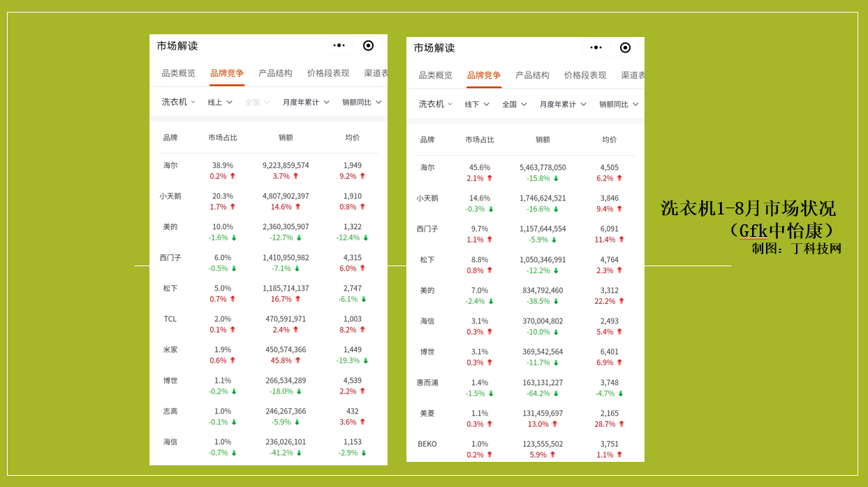Select 海信 brand row in right panel
Image resolution: width=868 pixels, height=487 pixels.
[x=525, y=326]
